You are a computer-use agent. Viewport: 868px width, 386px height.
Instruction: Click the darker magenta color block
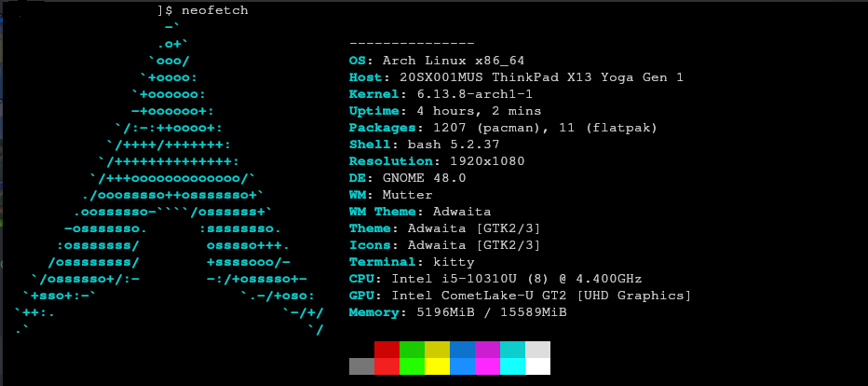click(x=487, y=350)
